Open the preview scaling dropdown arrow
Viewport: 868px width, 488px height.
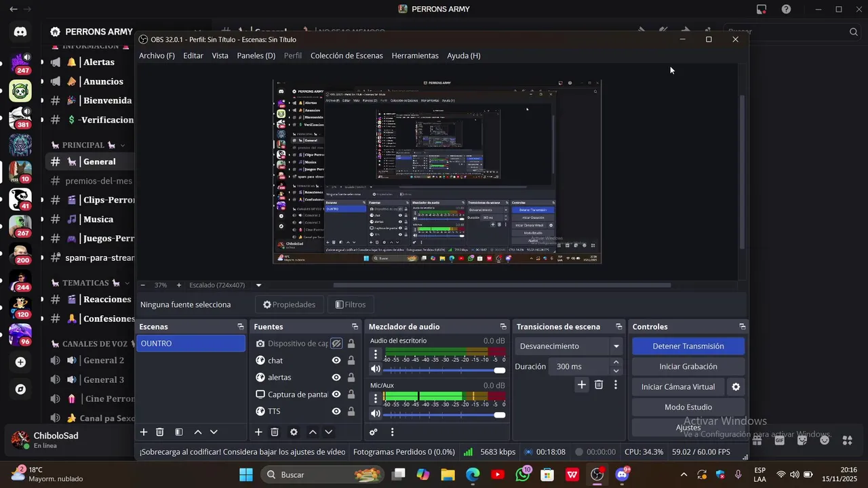click(258, 285)
